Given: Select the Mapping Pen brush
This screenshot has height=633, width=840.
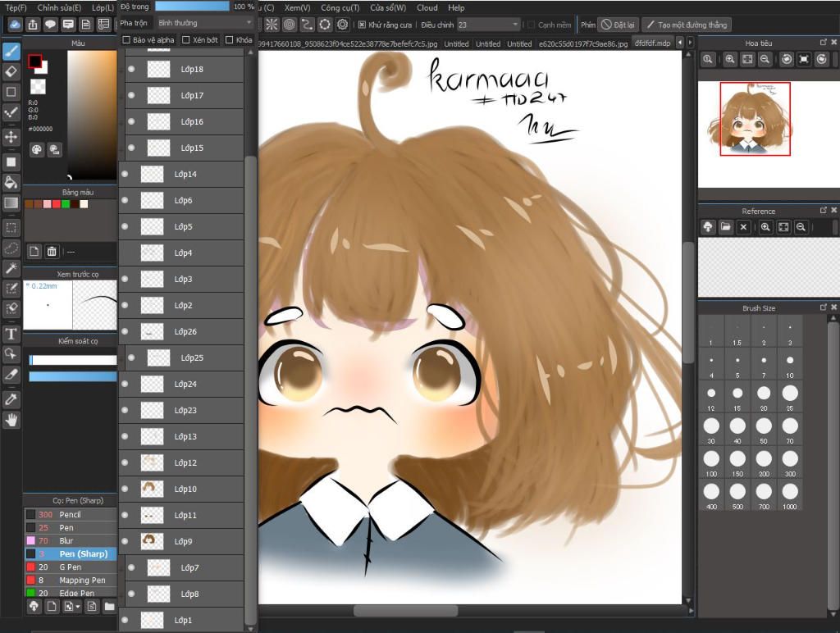Looking at the screenshot, I should [x=71, y=580].
